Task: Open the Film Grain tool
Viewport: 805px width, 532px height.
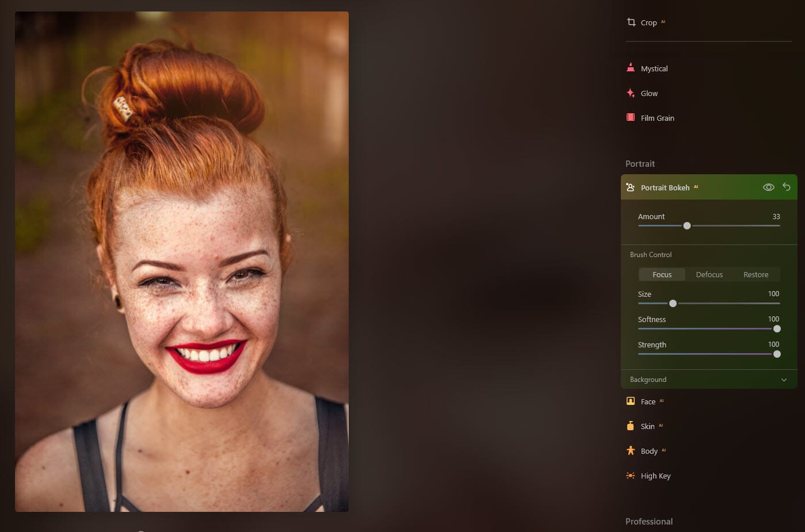Action: pos(657,118)
